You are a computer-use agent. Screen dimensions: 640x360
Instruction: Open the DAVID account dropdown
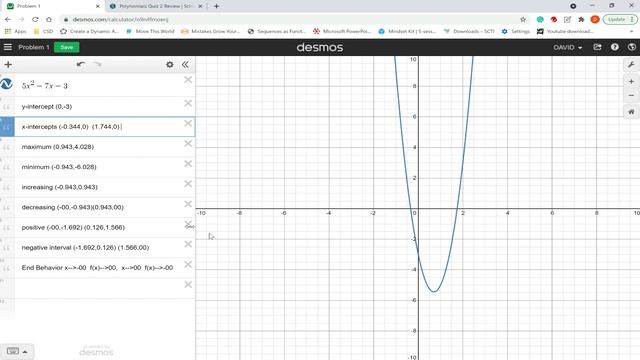pyautogui.click(x=567, y=47)
